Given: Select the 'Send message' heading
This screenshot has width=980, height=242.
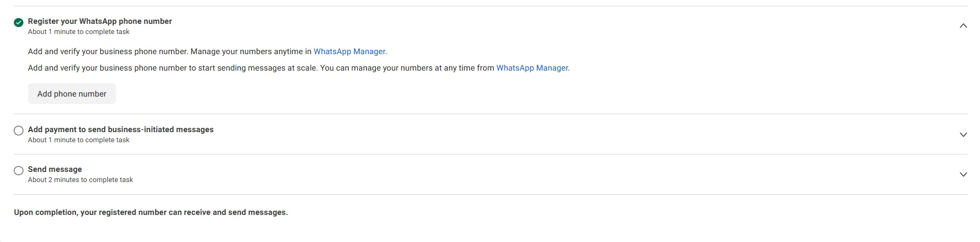Looking at the screenshot, I should pyautogui.click(x=55, y=169).
